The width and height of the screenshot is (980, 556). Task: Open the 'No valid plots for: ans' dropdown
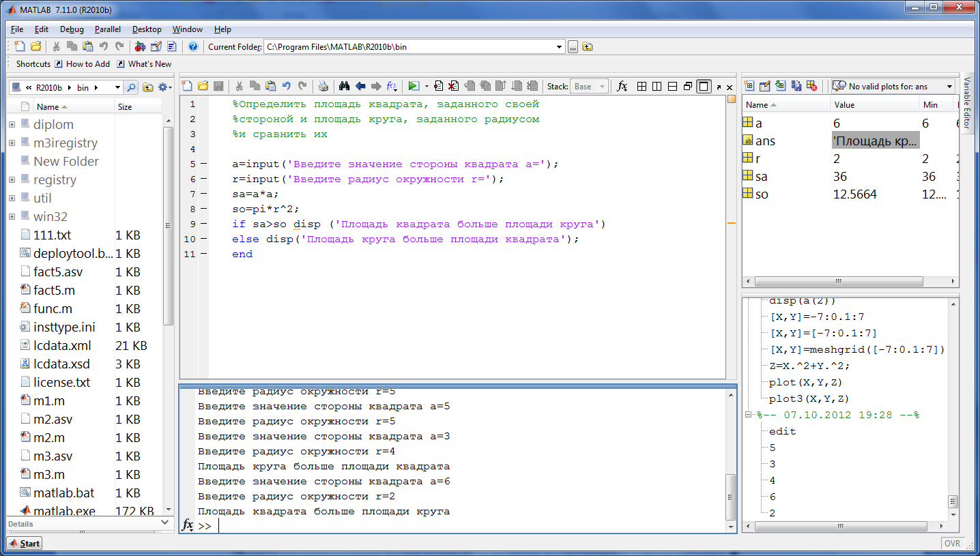pos(893,86)
